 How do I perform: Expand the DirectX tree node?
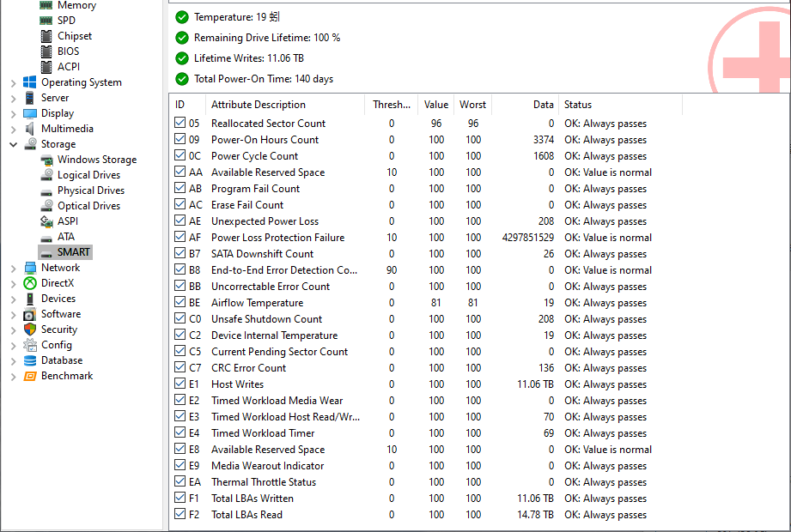(x=13, y=284)
